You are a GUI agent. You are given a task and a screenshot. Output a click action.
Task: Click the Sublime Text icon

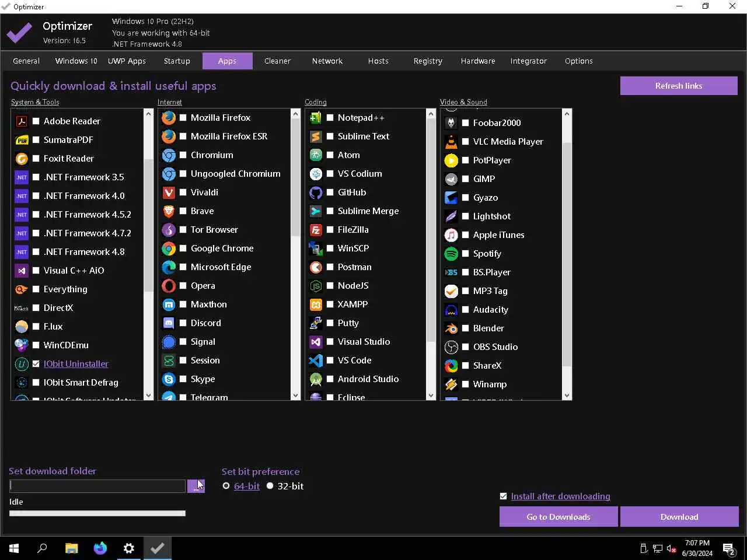click(316, 136)
